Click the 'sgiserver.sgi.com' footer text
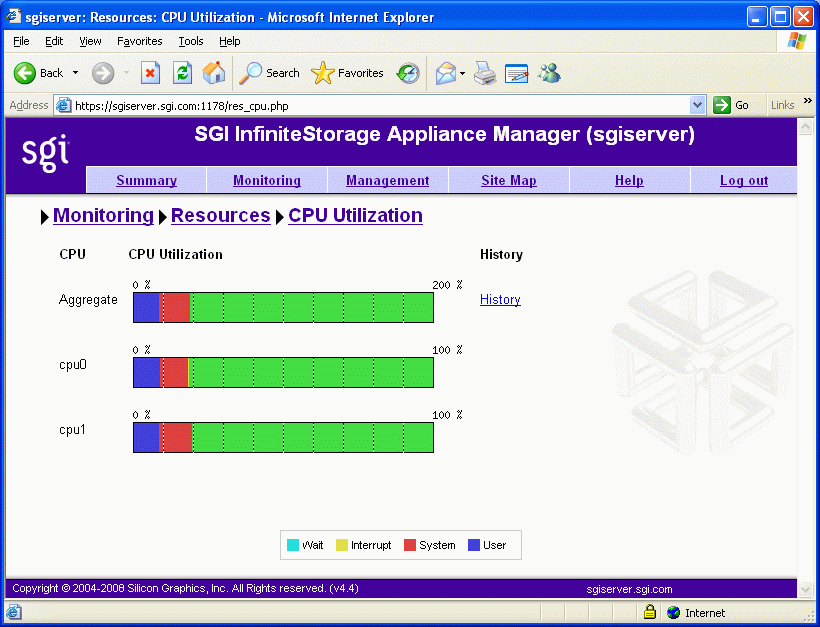 (x=629, y=589)
